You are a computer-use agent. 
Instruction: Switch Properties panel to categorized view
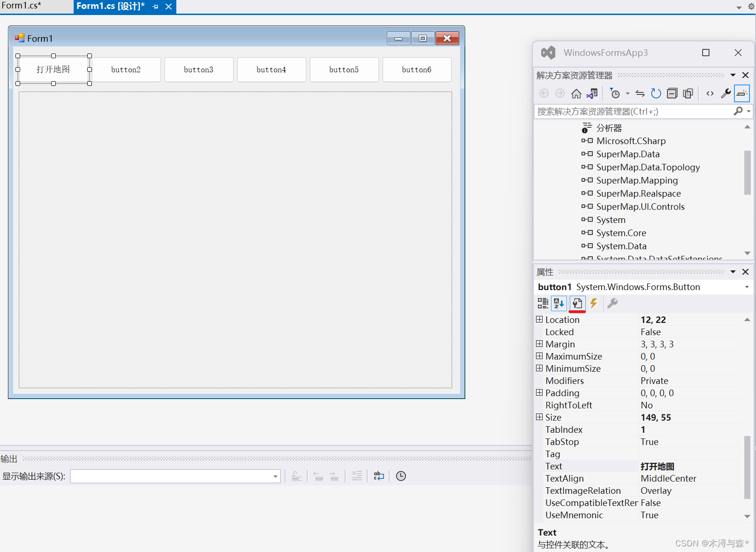(x=543, y=304)
